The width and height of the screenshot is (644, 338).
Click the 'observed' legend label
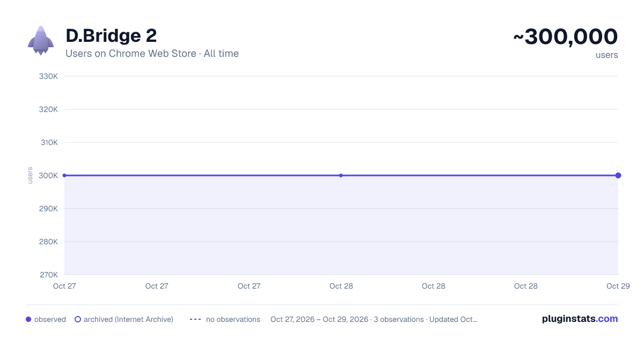coord(50,319)
